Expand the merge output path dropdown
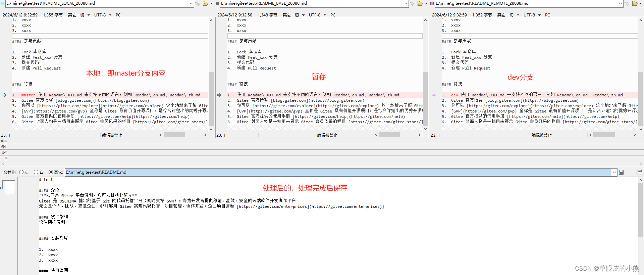 (614, 172)
